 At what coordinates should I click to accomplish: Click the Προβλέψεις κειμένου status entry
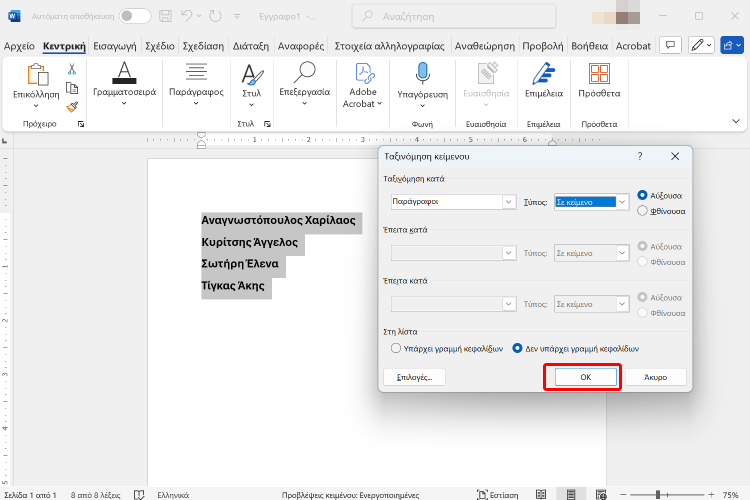coord(350,495)
